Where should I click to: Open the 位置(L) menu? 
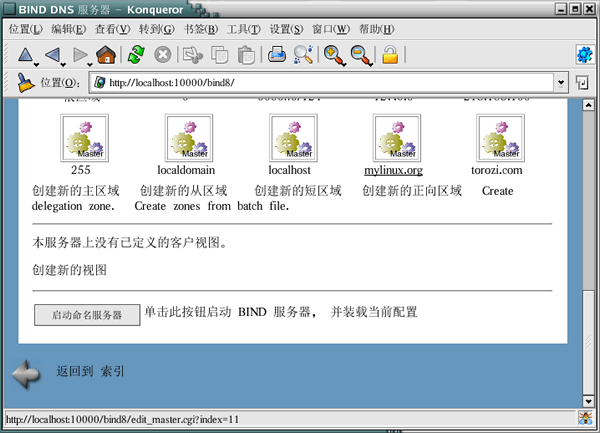[26, 29]
